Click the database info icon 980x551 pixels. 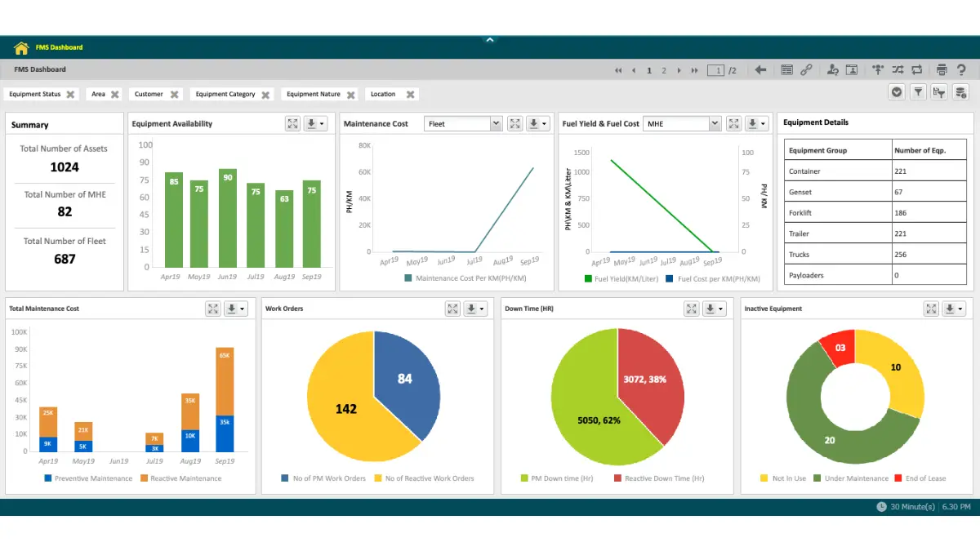(x=961, y=92)
